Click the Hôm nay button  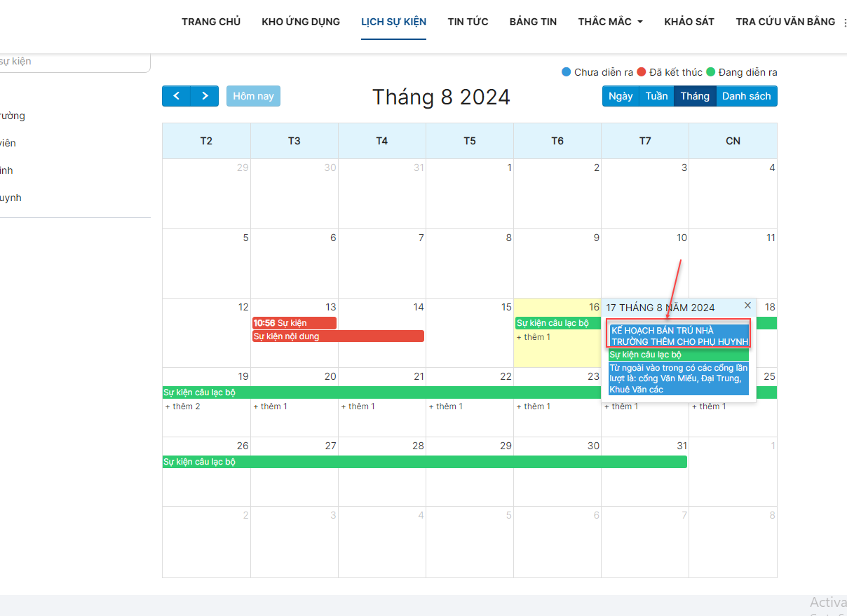point(253,96)
